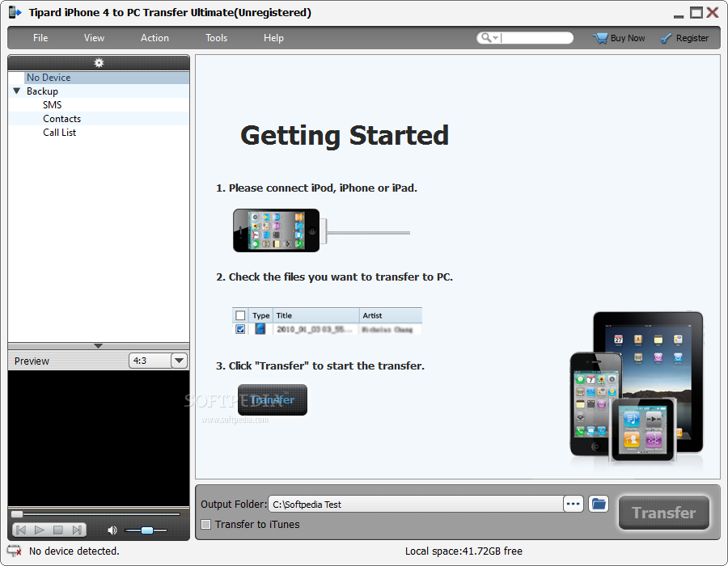Click the Preview panel label
728x566 pixels.
(x=32, y=361)
